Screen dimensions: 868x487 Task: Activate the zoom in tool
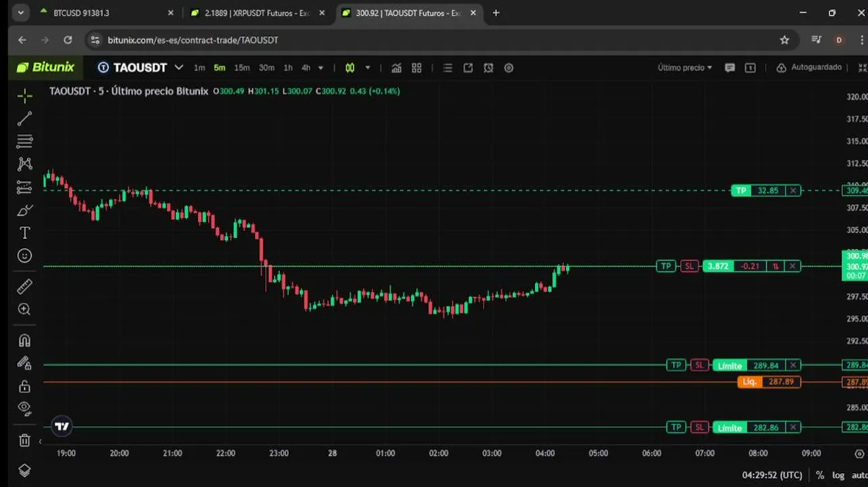(25, 310)
